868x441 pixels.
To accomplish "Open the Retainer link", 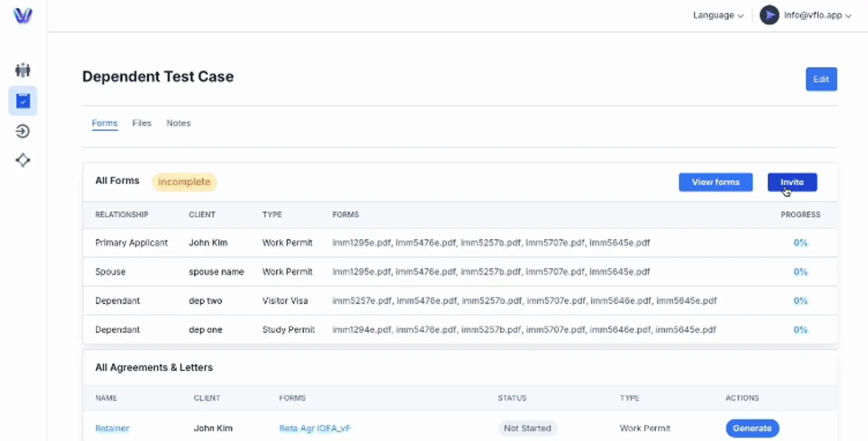I will (112, 428).
